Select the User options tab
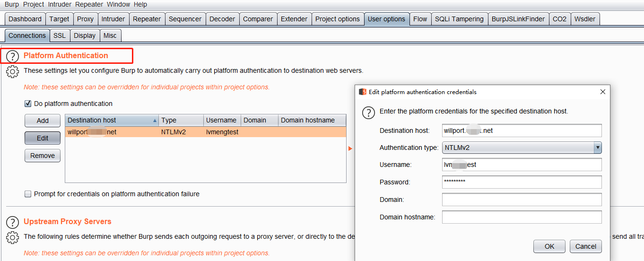Screen dimensions: 644x261 [387, 19]
